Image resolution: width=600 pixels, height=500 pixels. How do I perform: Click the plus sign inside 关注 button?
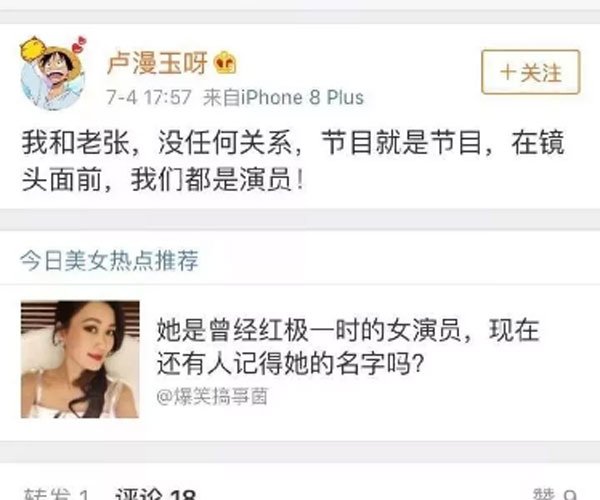508,72
